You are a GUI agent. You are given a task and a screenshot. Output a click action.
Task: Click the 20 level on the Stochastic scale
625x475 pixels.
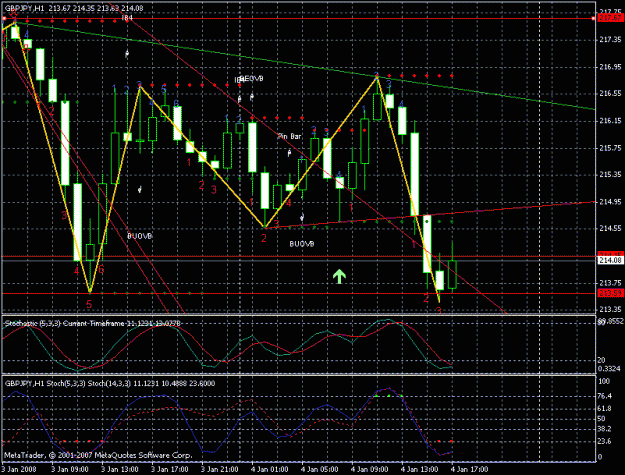pyautogui.click(x=601, y=360)
